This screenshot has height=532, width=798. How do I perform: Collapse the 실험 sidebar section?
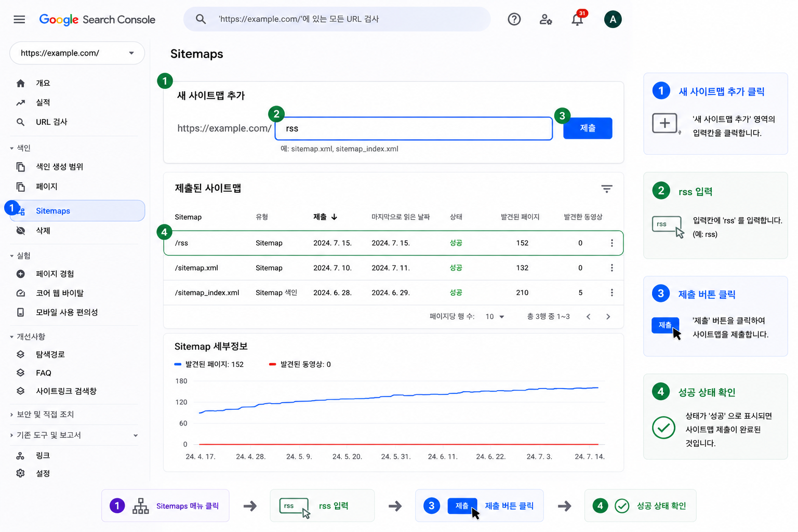click(x=20, y=256)
